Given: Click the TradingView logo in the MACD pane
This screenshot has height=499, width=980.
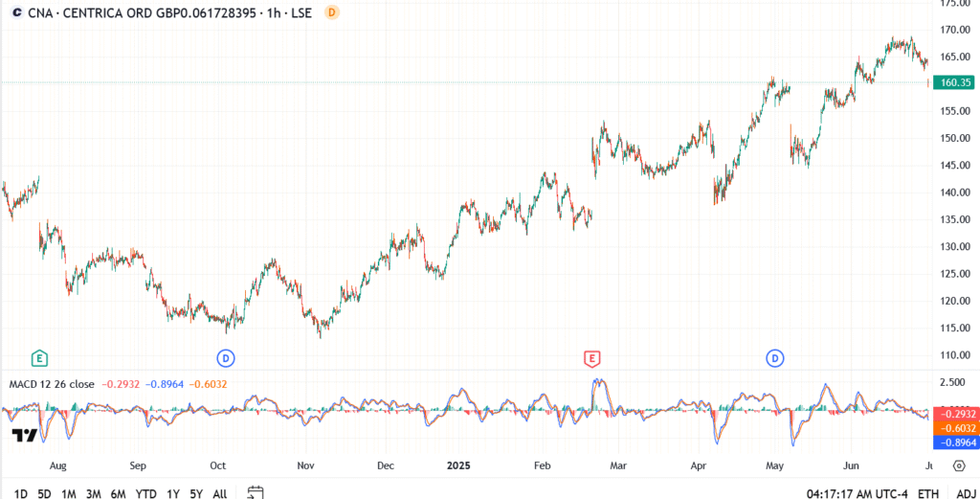Looking at the screenshot, I should pos(26,436).
